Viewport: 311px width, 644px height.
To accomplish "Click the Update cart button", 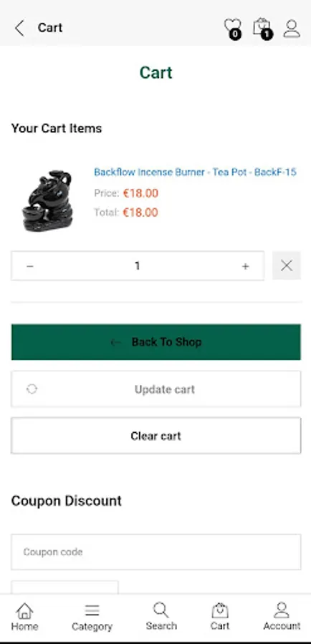I will click(x=156, y=389).
